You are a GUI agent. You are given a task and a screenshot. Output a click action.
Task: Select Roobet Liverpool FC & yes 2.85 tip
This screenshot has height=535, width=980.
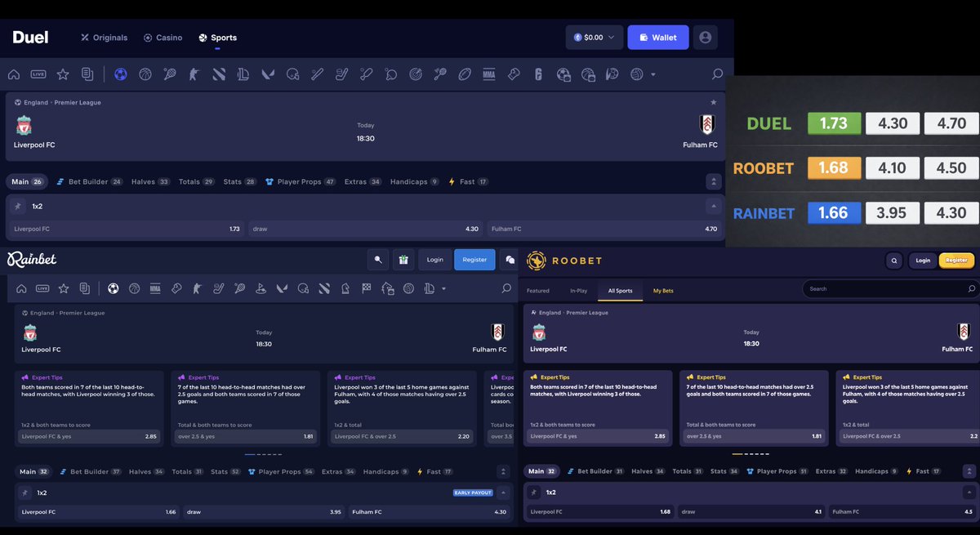tap(599, 436)
